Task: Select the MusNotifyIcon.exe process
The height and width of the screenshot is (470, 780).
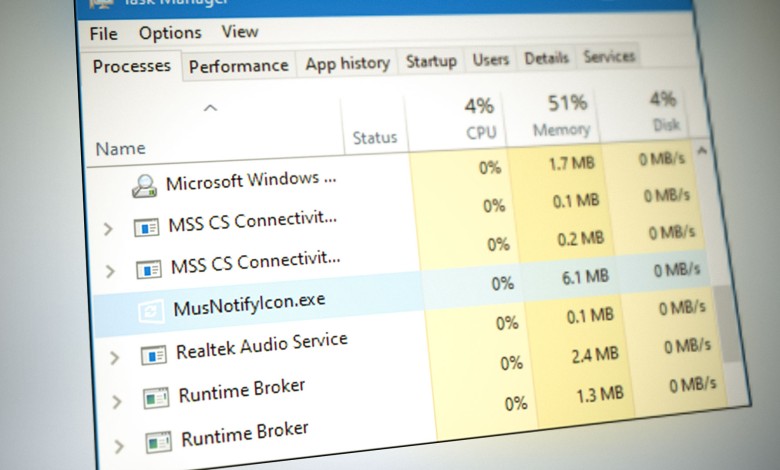Action: pos(249,304)
